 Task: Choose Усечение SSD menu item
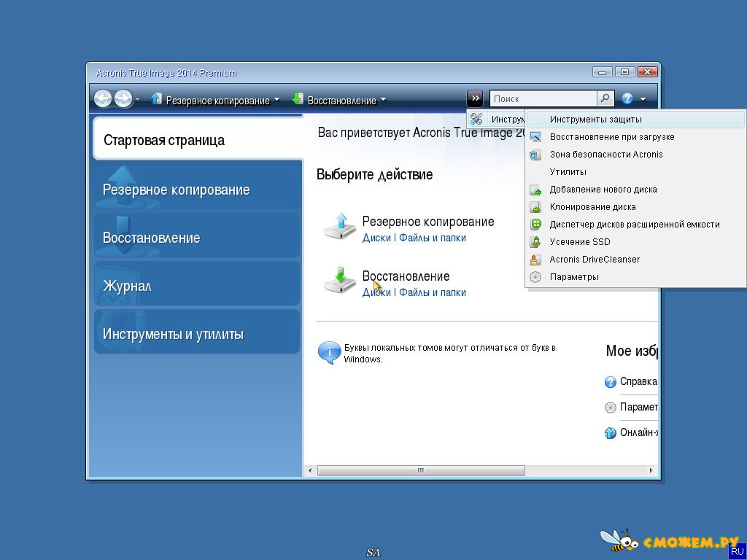pyautogui.click(x=635, y=242)
